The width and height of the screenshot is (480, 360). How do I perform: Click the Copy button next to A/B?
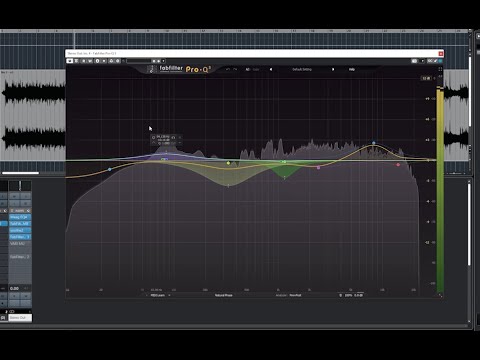(x=256, y=69)
